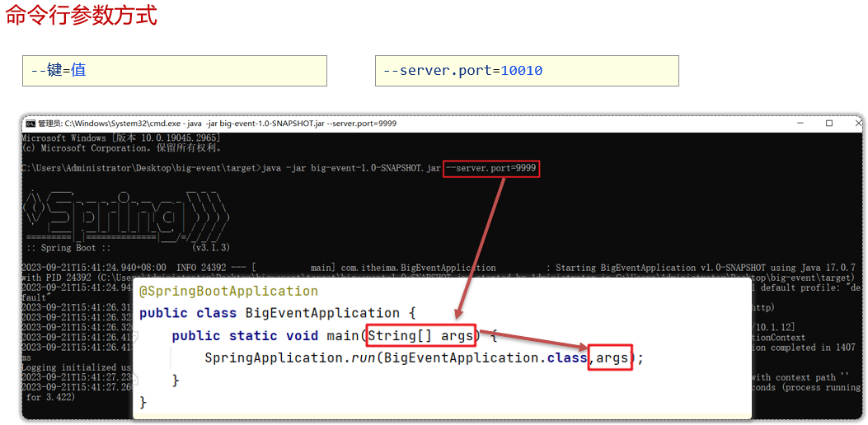Viewport: 868px width, 425px height.
Task: Click the --server.port=9999 argument in the command
Action: point(491,168)
